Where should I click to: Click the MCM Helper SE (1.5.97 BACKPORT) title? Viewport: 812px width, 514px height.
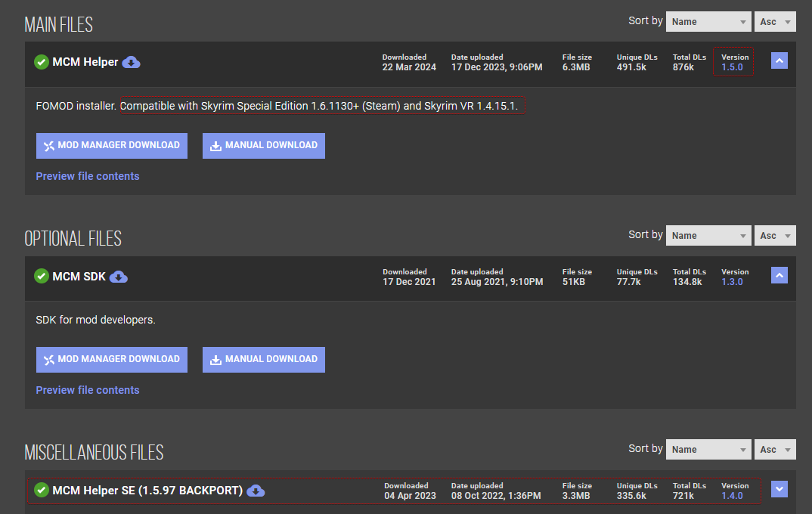coord(147,491)
